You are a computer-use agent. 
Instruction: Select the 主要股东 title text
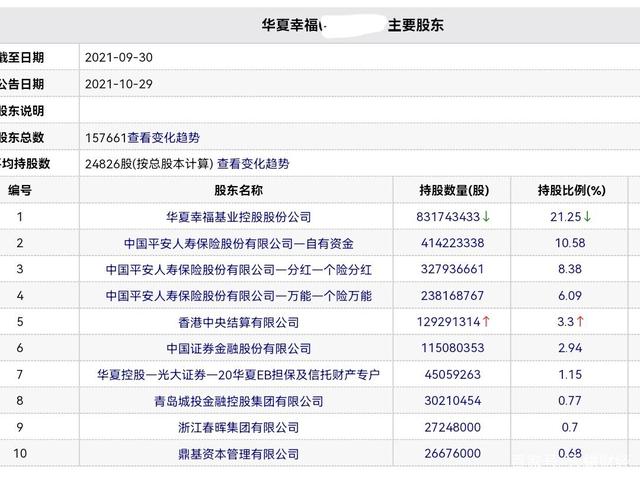[x=416, y=25]
